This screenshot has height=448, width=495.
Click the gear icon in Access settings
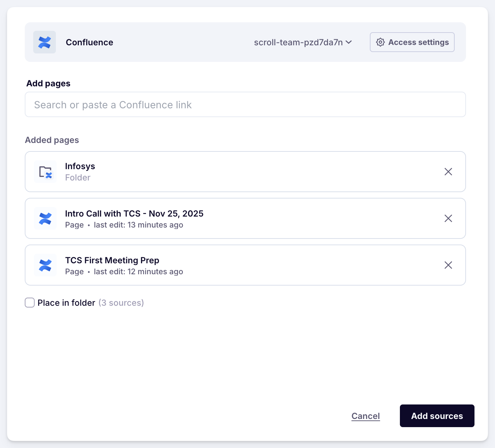click(x=380, y=42)
